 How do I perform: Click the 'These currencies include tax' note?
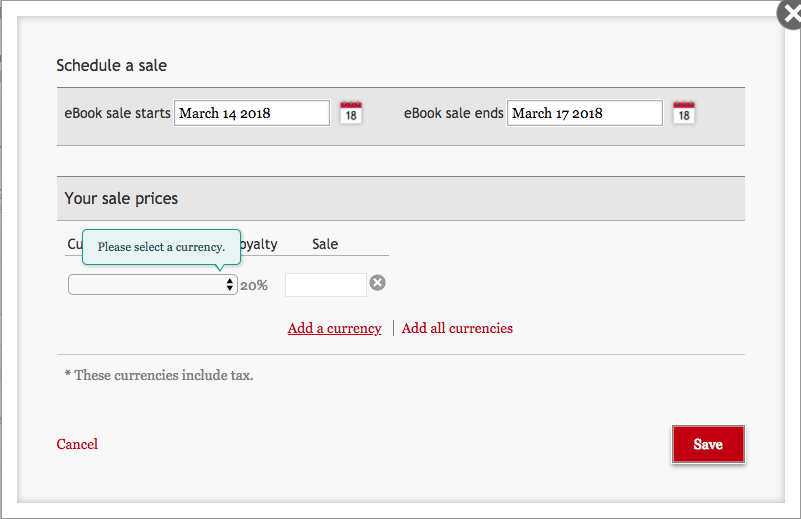[x=159, y=376]
